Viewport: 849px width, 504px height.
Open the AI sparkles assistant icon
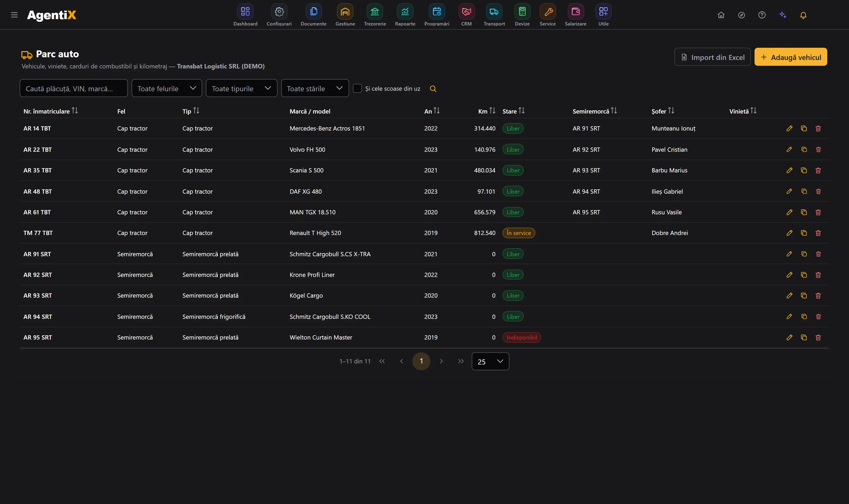[783, 15]
